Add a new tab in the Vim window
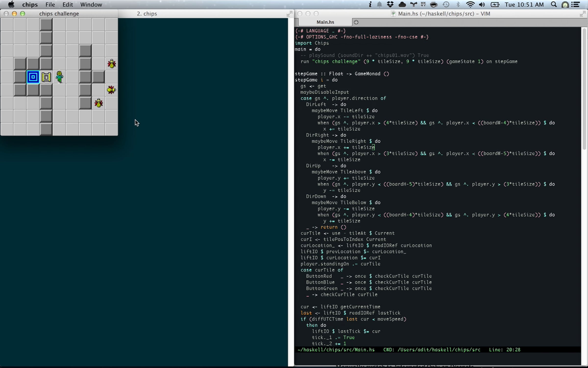Image resolution: width=588 pixels, height=368 pixels. tap(356, 22)
